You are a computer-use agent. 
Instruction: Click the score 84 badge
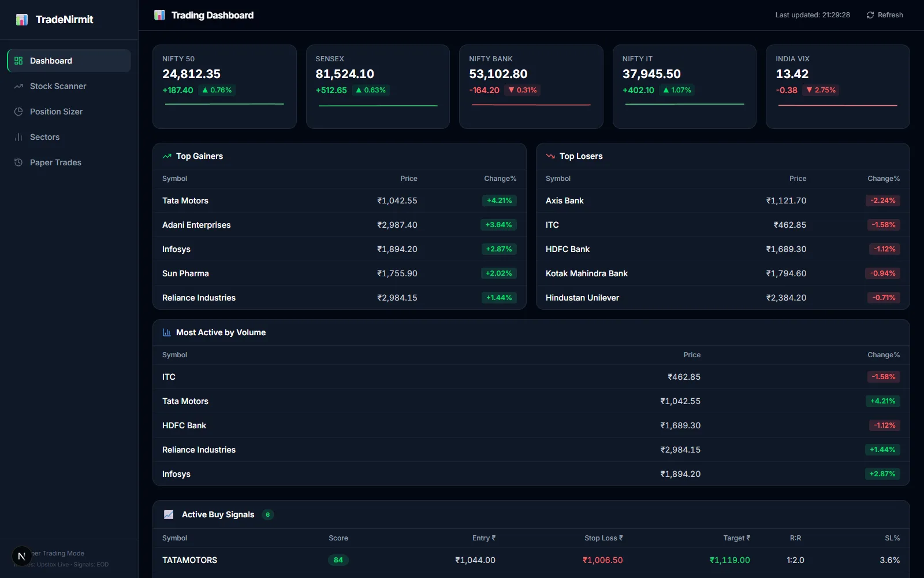click(x=338, y=560)
